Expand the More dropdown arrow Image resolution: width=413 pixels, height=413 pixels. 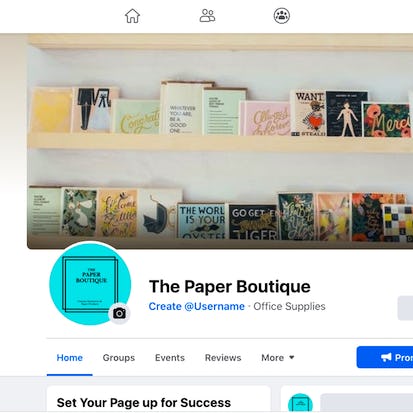pos(292,357)
